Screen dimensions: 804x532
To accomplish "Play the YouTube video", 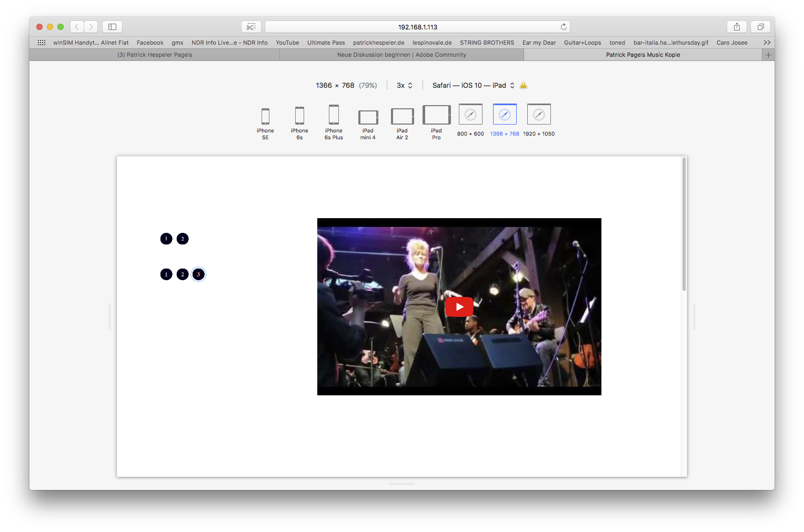I will 459,307.
